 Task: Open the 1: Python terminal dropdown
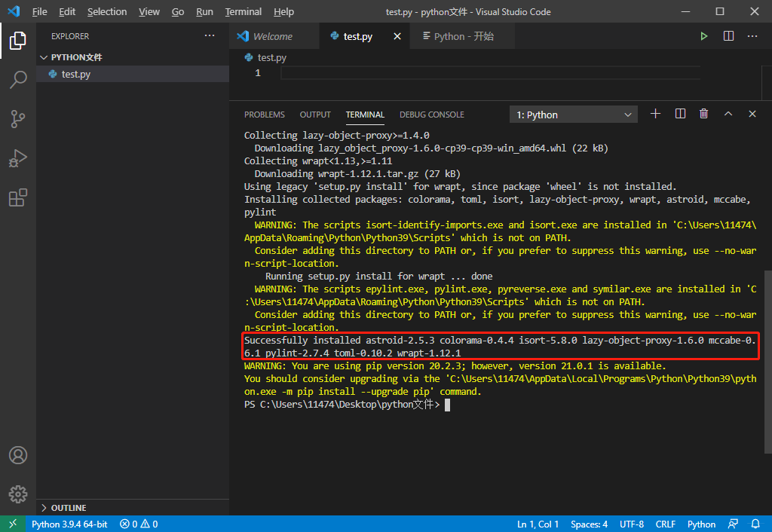(x=573, y=114)
